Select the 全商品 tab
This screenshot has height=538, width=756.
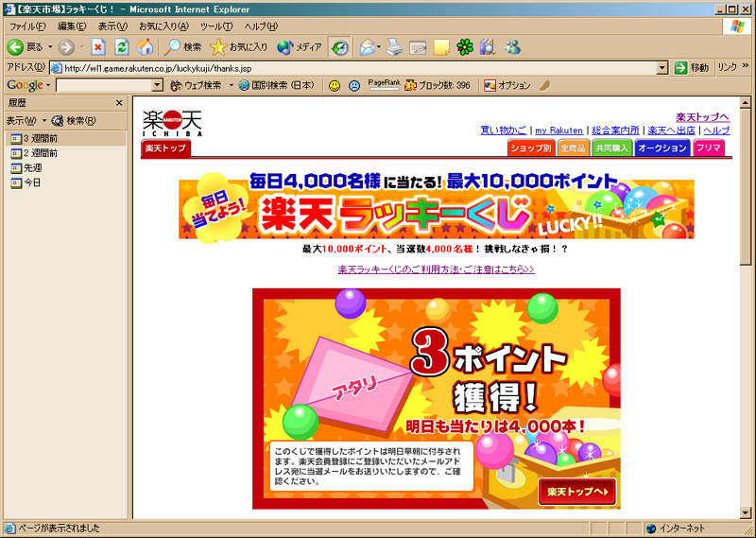(x=573, y=148)
